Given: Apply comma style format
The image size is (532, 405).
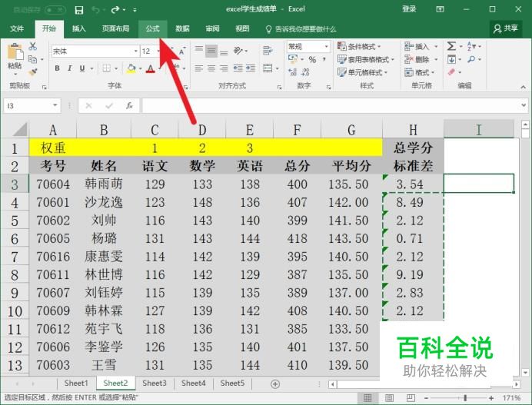Looking at the screenshot, I should (324, 59).
